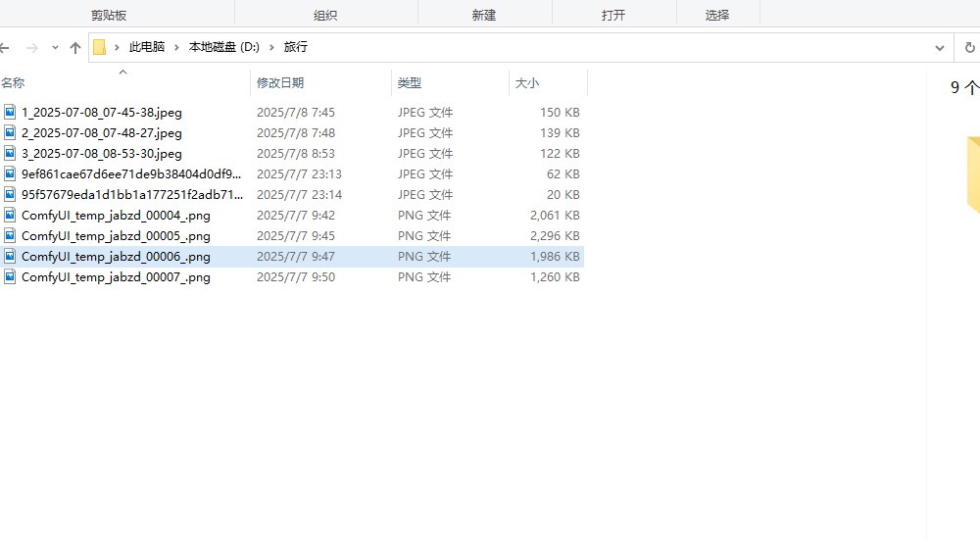Screen dimensions: 980x541
Task: Go up one folder level
Action: (75, 47)
